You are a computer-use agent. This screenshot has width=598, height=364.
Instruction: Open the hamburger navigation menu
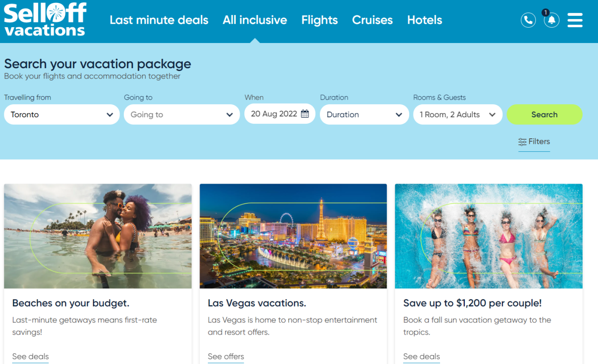[575, 20]
